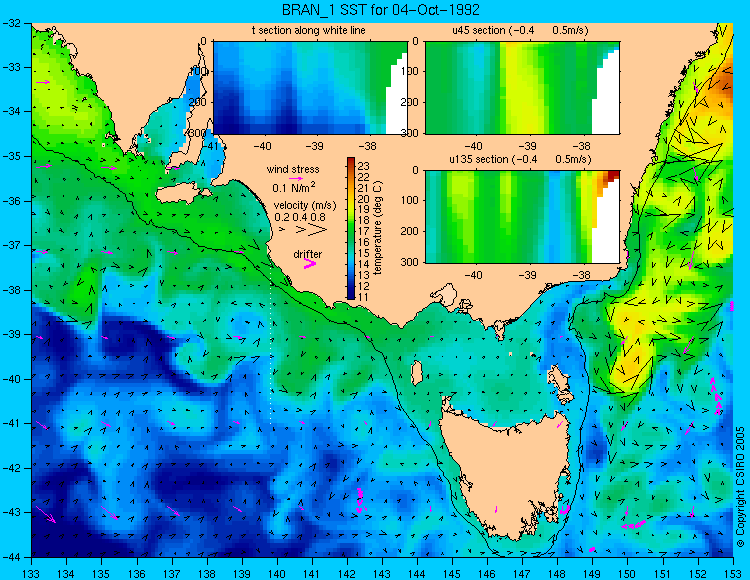Viewport: 750px width, 580px height.
Task: Click latitude axis label "-32"
Action: click(11, 23)
